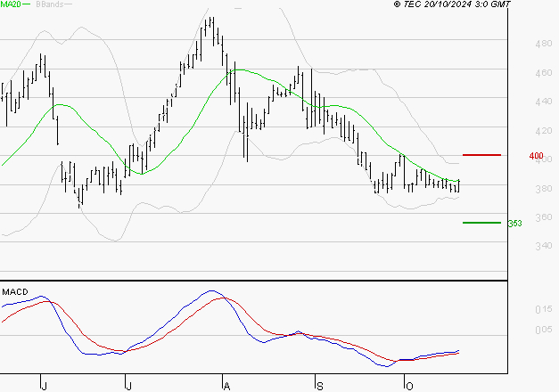Click the green support line at 353

pos(481,223)
